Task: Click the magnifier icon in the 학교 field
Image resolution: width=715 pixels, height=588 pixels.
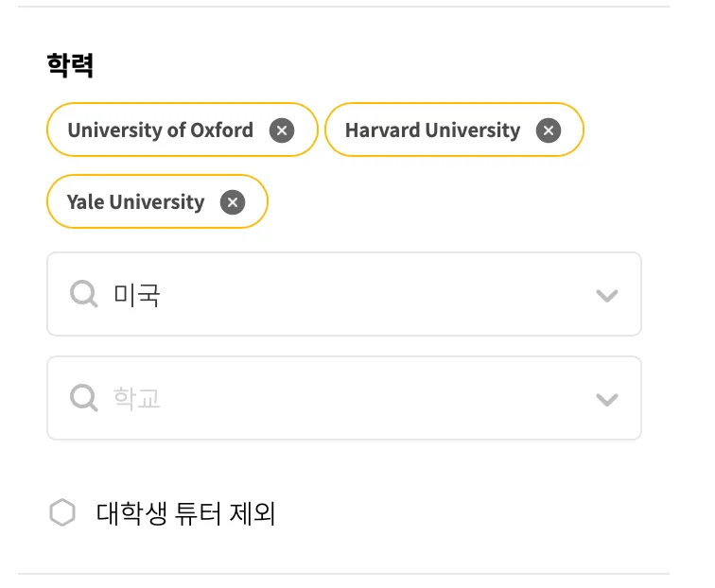Action: pos(84,398)
